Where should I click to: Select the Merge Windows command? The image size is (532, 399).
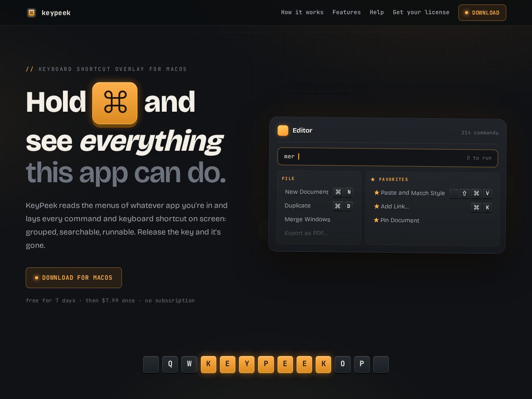click(307, 219)
